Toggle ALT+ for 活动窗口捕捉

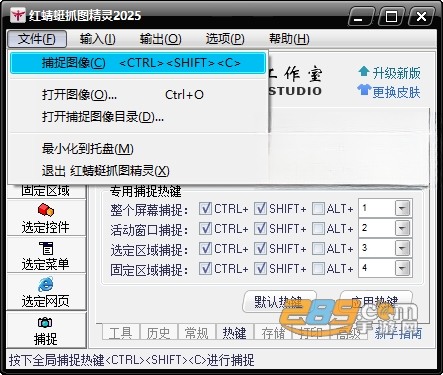(x=318, y=229)
